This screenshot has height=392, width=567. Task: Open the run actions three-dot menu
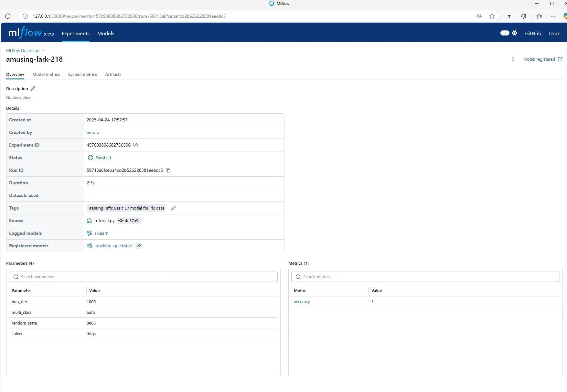click(x=513, y=59)
